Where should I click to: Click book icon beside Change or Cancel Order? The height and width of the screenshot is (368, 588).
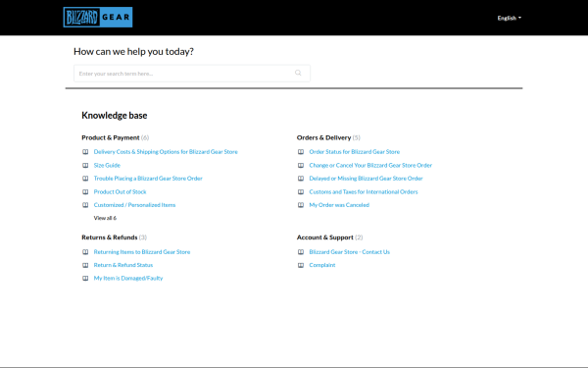(301, 165)
